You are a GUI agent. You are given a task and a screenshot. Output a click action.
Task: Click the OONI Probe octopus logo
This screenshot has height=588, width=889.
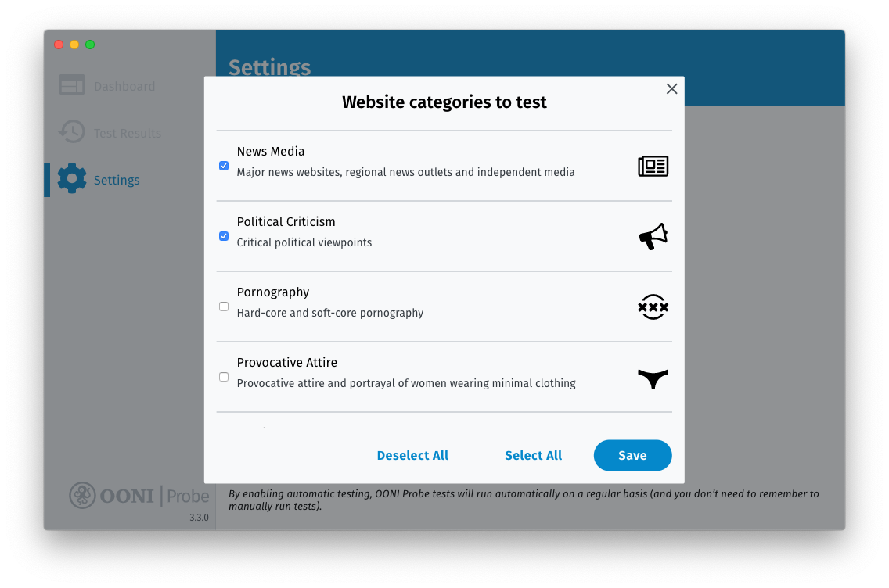pos(82,495)
